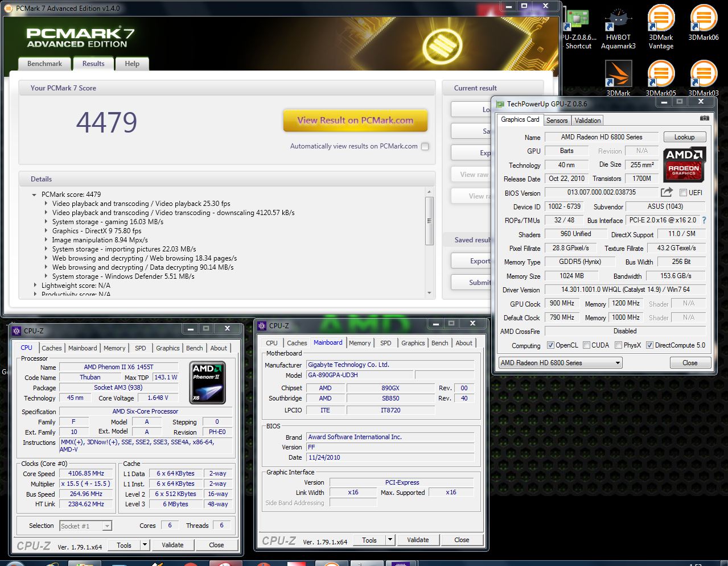Click GPU-Z BIOS export share icon
This screenshot has height=566, width=728.
(667, 192)
